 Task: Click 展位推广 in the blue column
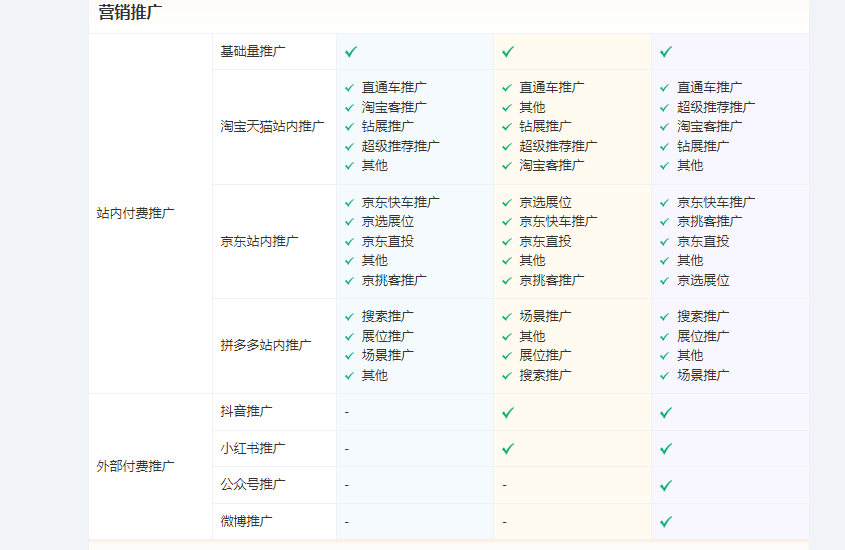(387, 336)
